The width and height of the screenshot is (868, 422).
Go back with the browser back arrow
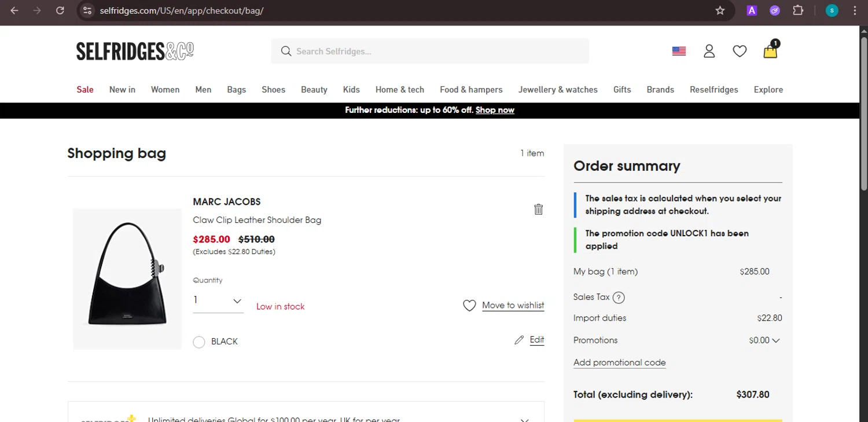tap(14, 10)
